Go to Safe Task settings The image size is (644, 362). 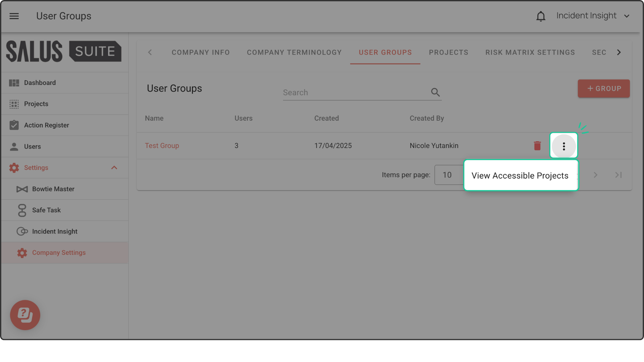[46, 210]
